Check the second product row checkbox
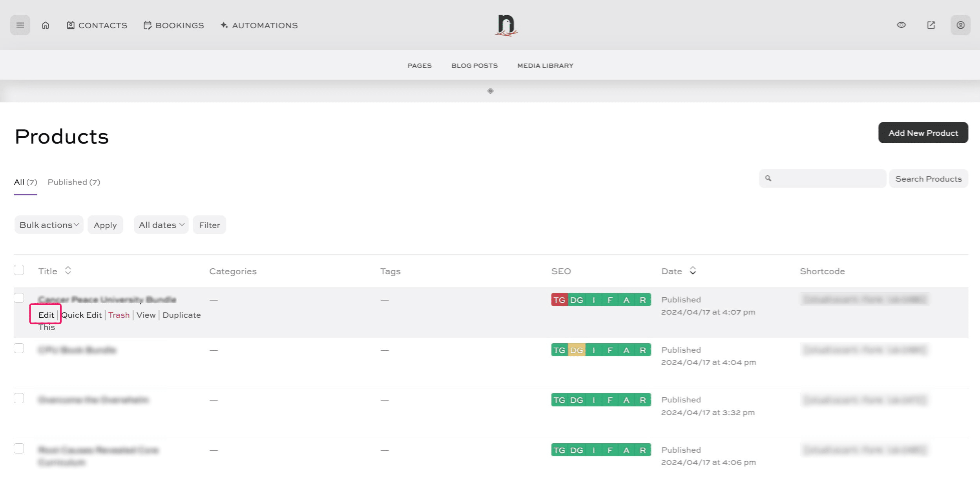The image size is (980, 477). [19, 348]
